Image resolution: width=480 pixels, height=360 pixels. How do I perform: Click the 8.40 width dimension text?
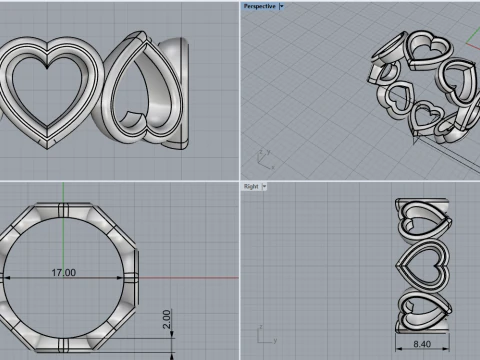point(422,344)
